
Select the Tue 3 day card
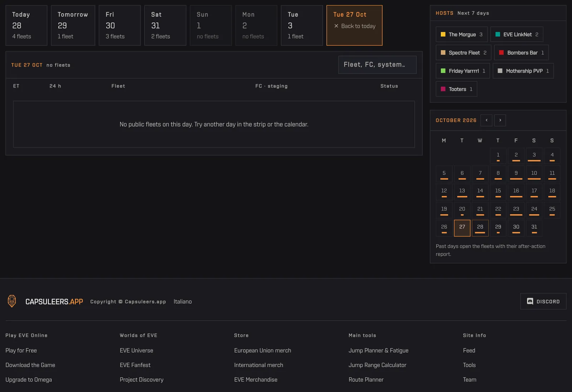click(302, 25)
